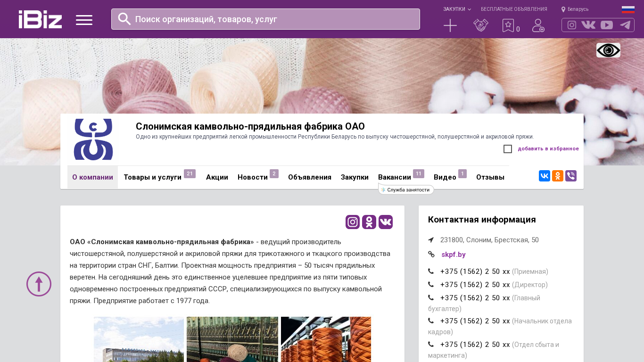The image size is (644, 362).
Task: Click the company logo image
Action: click(93, 140)
